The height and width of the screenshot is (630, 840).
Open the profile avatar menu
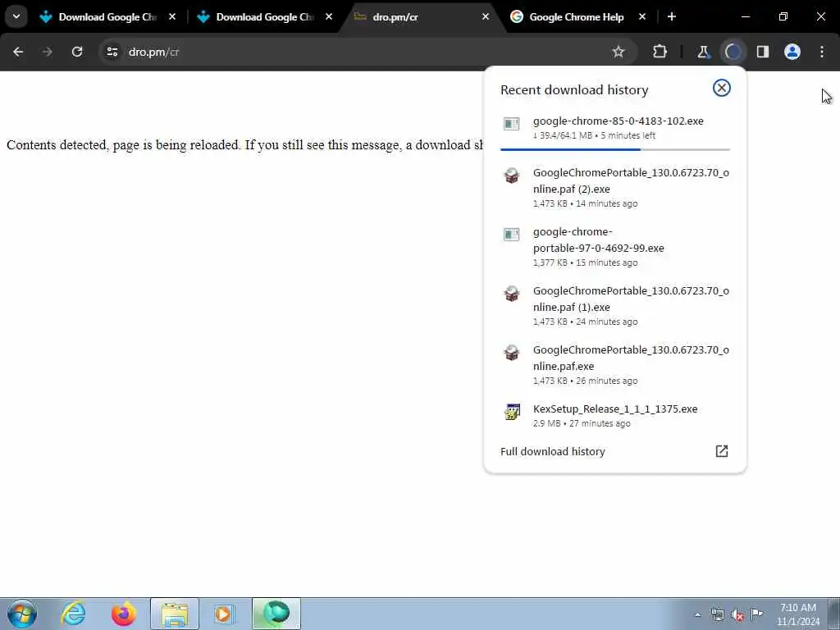(x=792, y=52)
